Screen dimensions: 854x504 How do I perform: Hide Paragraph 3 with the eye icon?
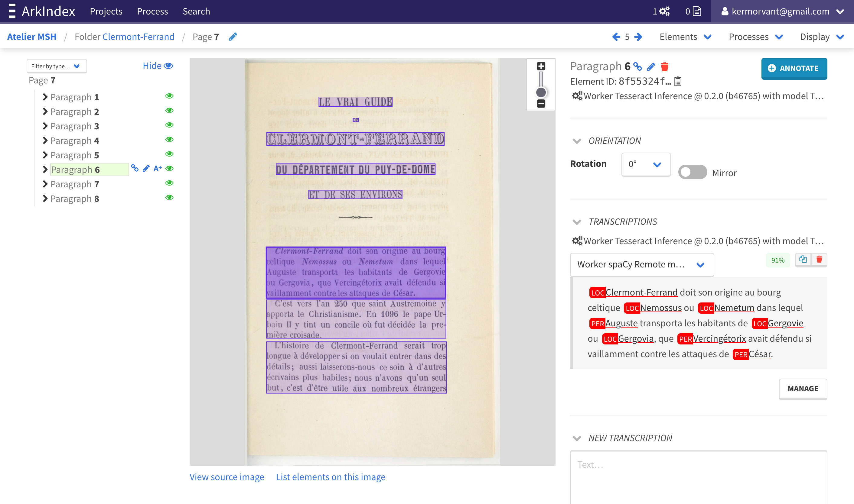(169, 125)
